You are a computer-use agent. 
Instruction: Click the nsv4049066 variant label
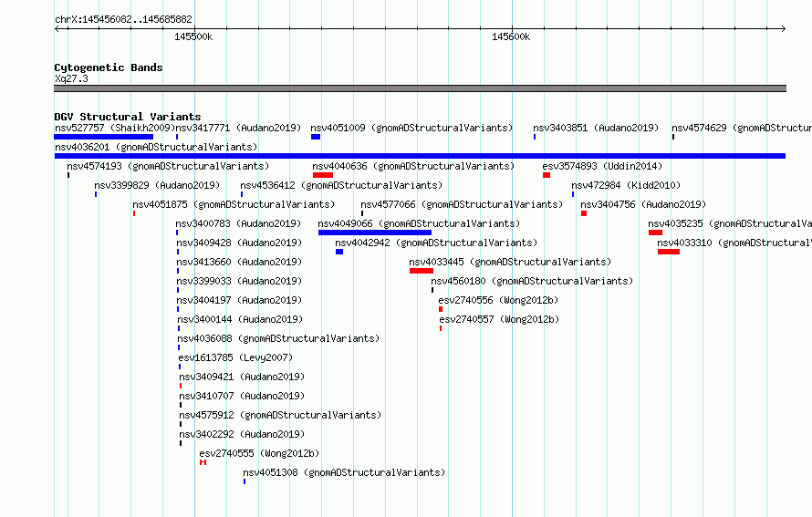(419, 223)
